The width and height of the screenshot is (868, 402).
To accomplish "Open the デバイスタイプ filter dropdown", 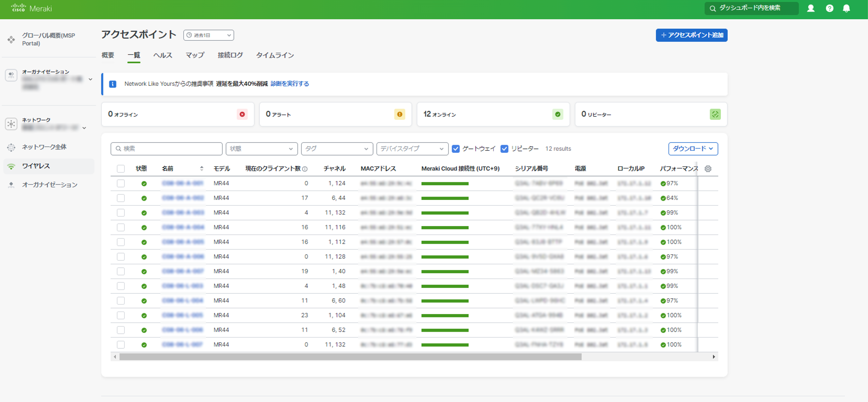I will (412, 149).
